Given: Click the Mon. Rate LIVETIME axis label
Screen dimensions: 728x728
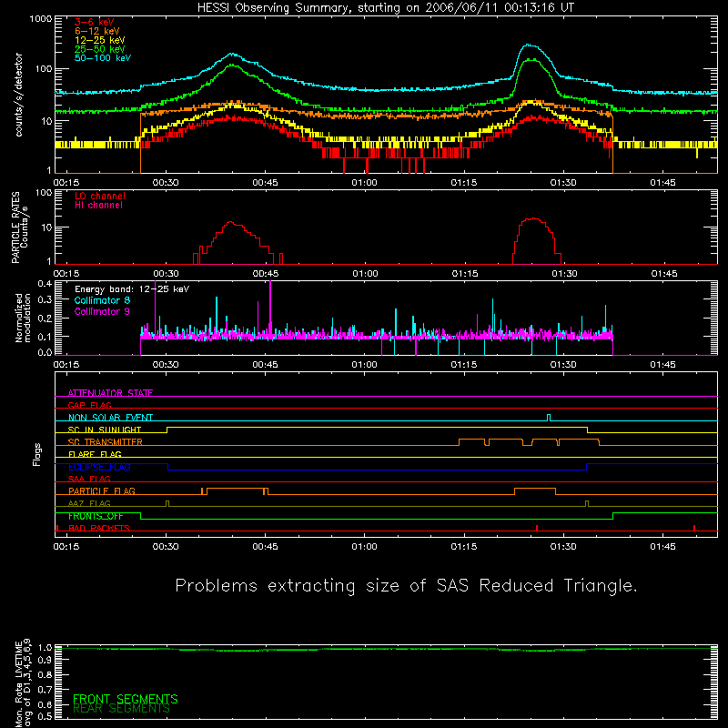Looking at the screenshot, I should (23, 682).
